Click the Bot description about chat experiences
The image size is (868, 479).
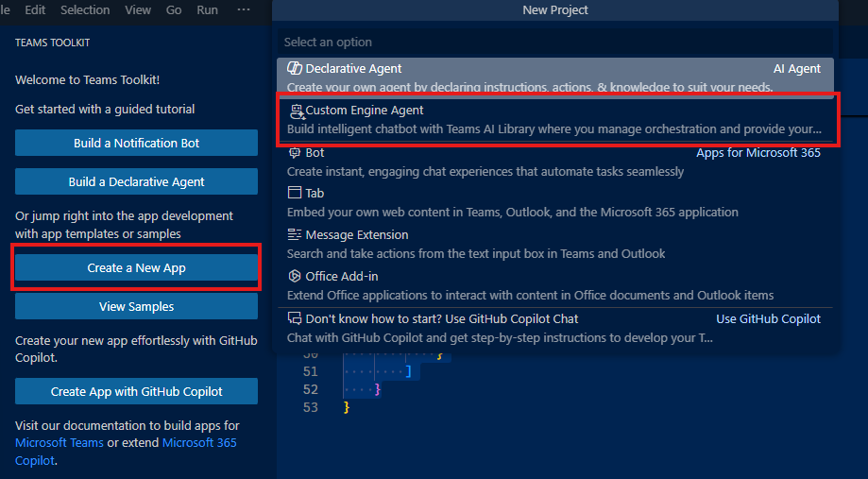pyautogui.click(x=485, y=172)
